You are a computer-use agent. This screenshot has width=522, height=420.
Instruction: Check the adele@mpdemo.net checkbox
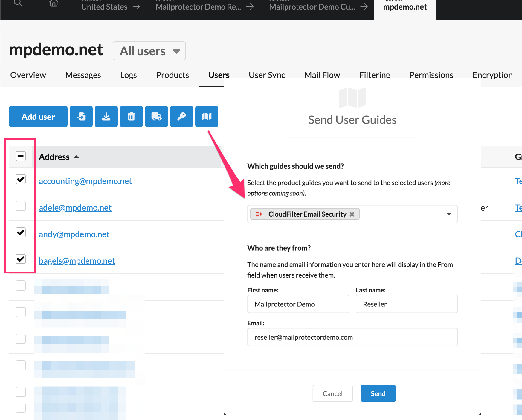21,206
